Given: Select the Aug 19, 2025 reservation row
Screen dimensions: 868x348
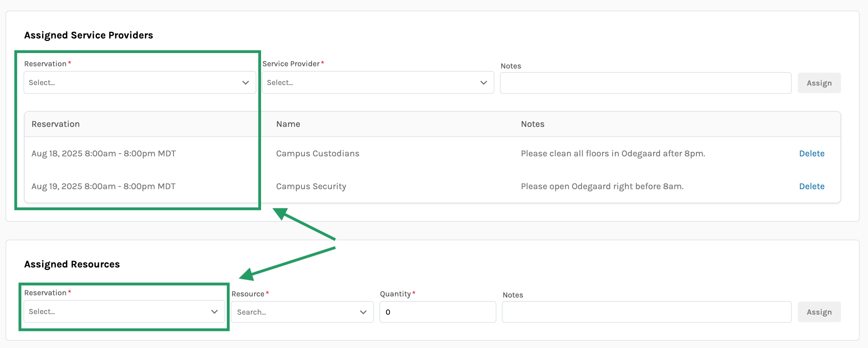Looking at the screenshot, I should [x=103, y=186].
